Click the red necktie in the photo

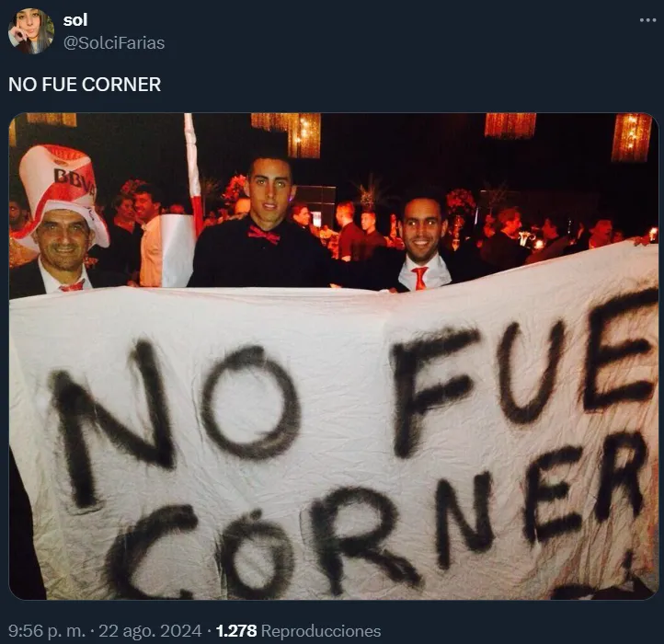pyautogui.click(x=420, y=278)
